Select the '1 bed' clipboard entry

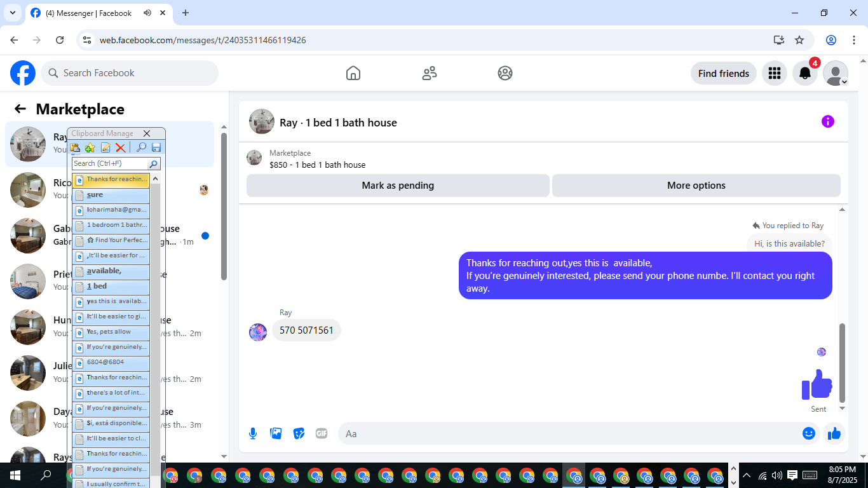coord(111,287)
